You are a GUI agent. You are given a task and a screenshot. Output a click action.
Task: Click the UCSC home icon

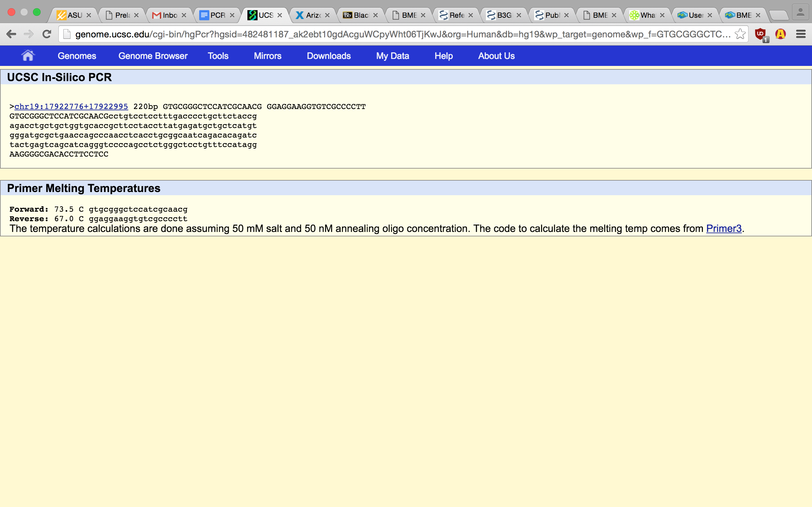28,56
